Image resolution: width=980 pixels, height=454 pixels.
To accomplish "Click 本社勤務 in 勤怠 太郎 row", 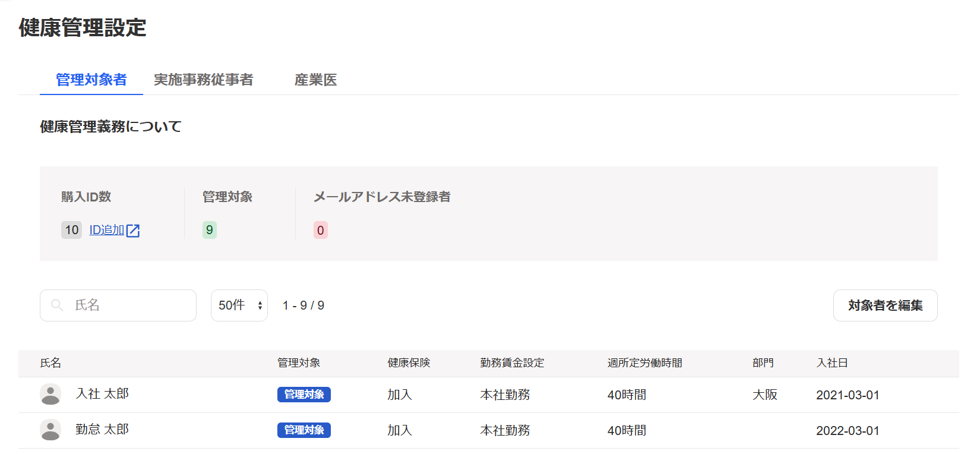I will pyautogui.click(x=505, y=430).
